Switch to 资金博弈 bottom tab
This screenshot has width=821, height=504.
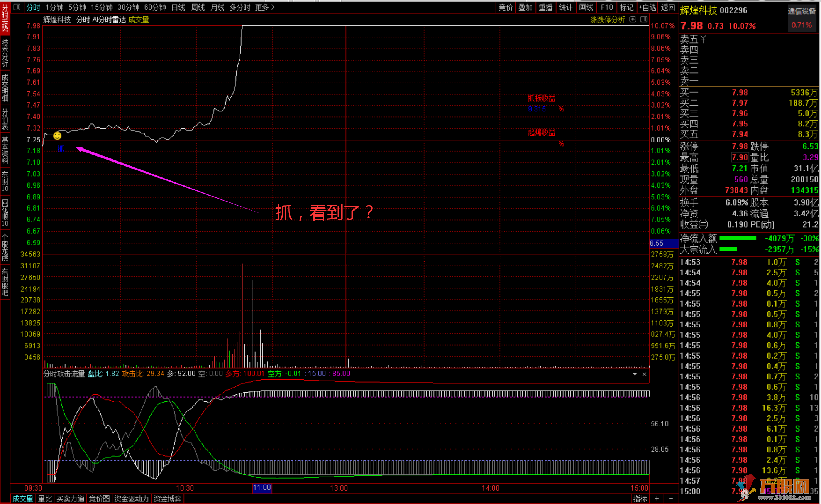pyautogui.click(x=168, y=499)
